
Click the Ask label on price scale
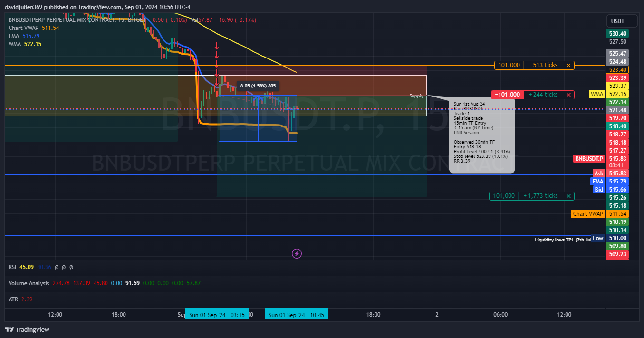pyautogui.click(x=599, y=174)
